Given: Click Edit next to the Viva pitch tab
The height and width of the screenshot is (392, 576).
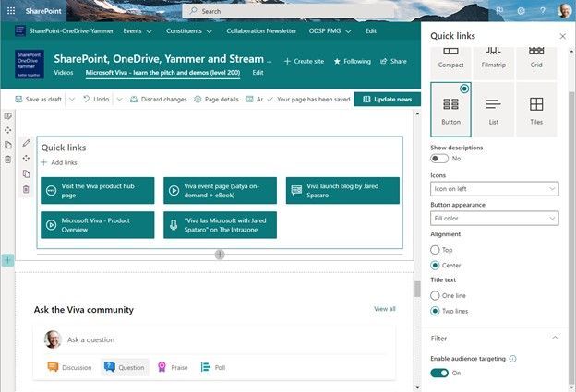Looking at the screenshot, I should (258, 72).
